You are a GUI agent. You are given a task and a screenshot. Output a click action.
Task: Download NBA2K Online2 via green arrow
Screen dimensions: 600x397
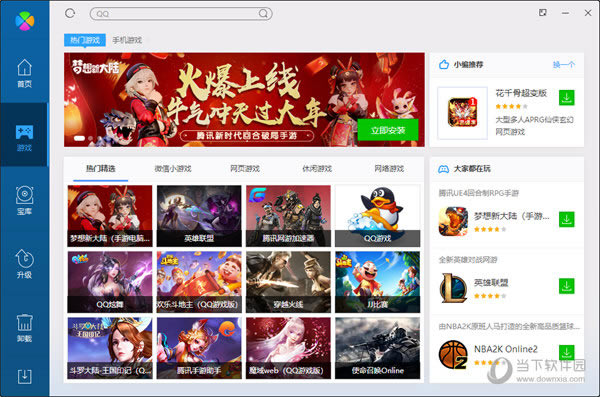point(566,352)
